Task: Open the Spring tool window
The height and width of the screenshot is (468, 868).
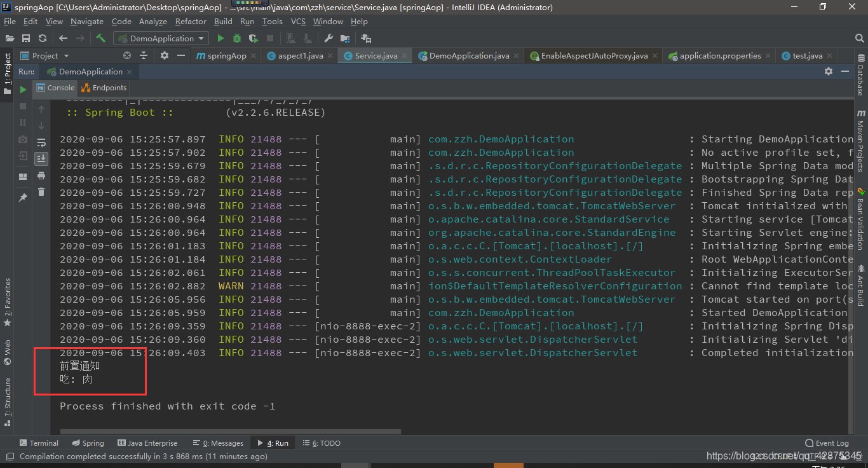Action: click(x=88, y=443)
